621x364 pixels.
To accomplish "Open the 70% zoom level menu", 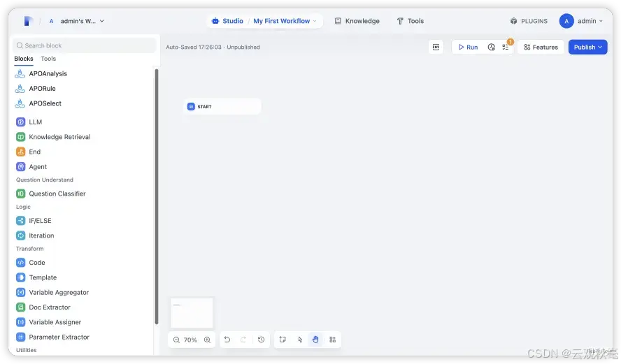I will point(190,340).
